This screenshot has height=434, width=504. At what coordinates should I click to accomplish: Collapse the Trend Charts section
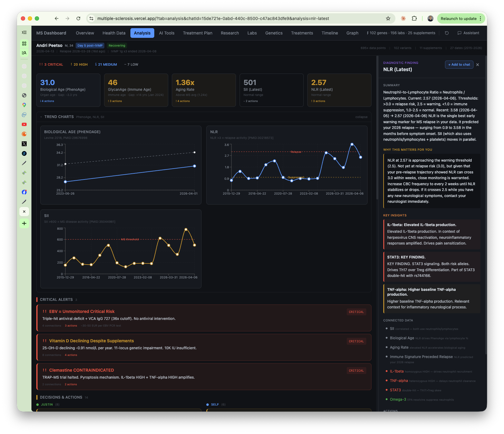pos(361,117)
